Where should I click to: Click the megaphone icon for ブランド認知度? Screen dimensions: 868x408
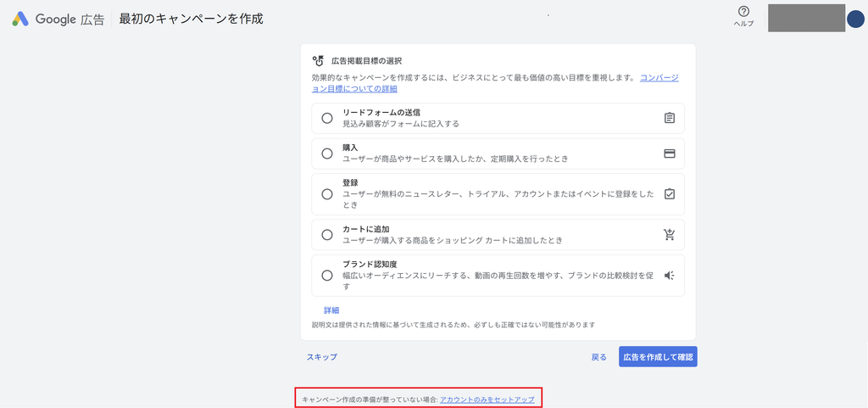[x=670, y=275]
